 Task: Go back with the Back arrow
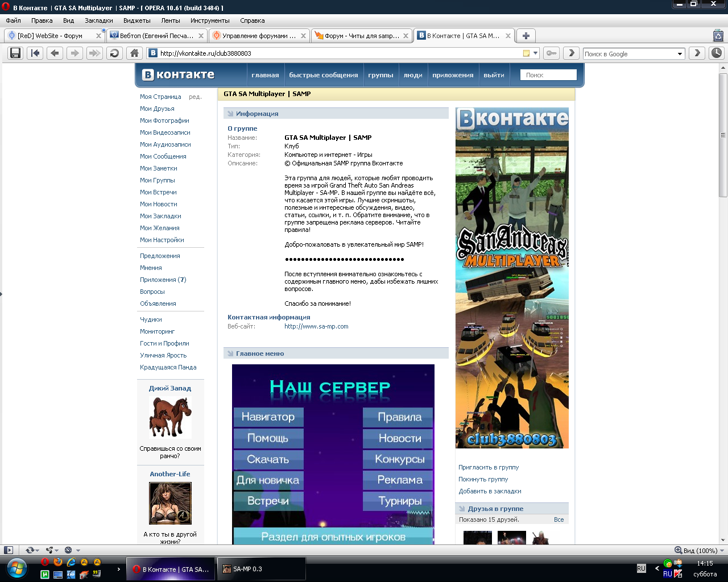coord(55,53)
